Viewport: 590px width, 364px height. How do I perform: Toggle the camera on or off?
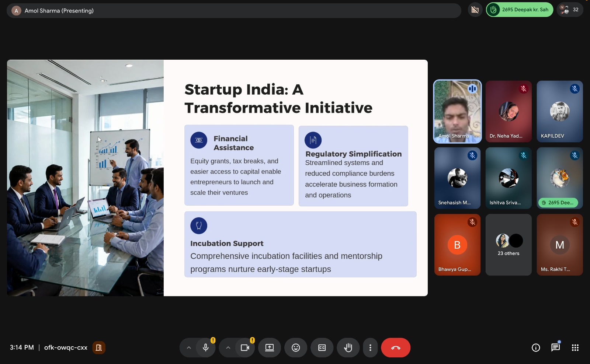pyautogui.click(x=245, y=348)
